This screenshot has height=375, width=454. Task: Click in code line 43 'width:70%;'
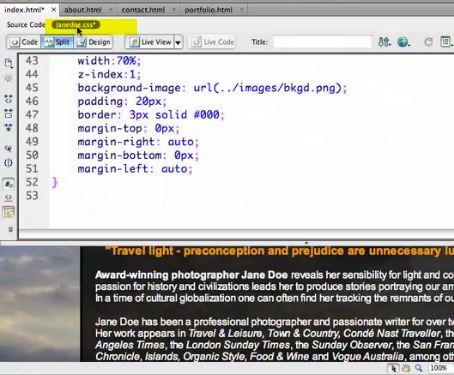(x=109, y=61)
